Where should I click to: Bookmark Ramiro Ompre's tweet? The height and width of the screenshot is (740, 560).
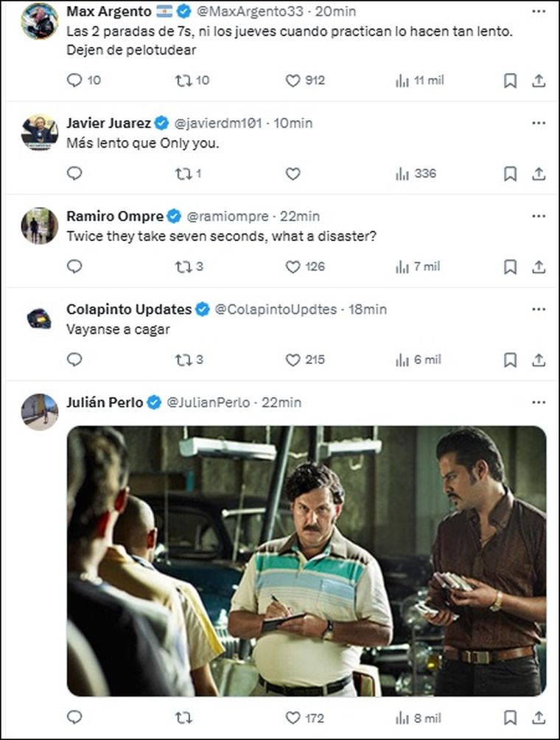(x=510, y=267)
